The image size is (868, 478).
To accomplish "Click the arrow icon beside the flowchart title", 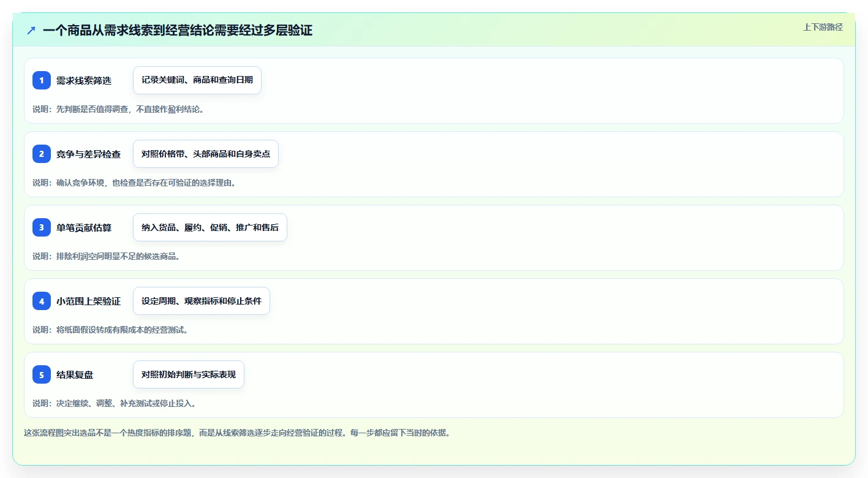I will 31,31.
